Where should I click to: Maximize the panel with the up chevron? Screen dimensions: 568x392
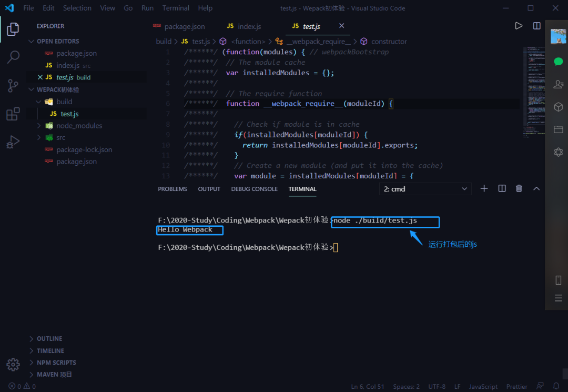pyautogui.click(x=536, y=188)
